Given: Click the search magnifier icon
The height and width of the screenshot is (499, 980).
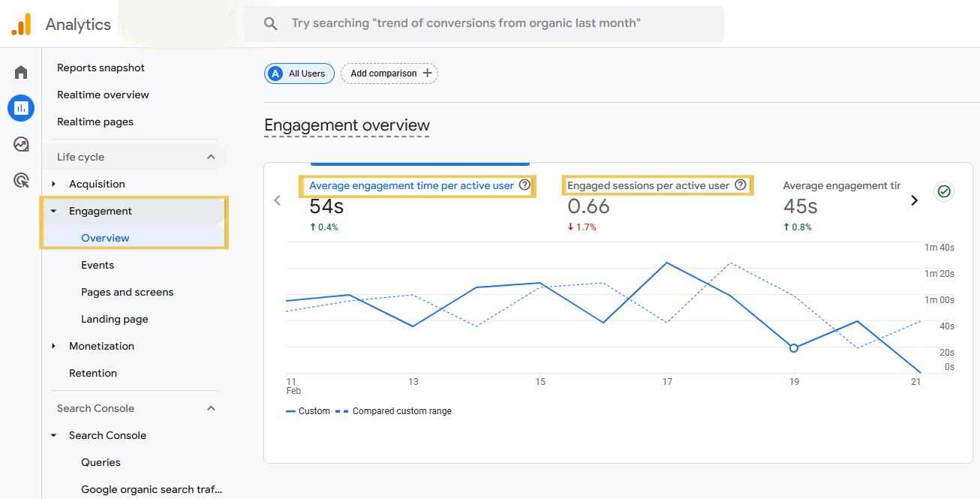Looking at the screenshot, I should (271, 24).
